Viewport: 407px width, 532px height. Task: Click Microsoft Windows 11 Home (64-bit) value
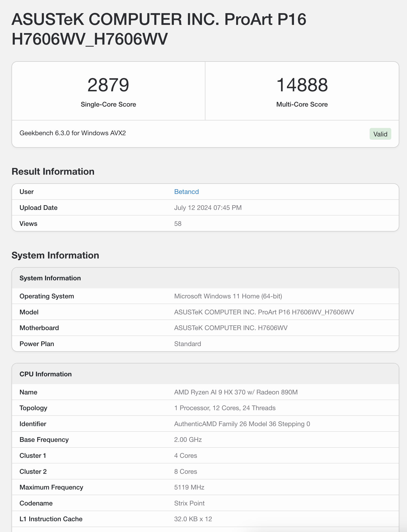(228, 296)
